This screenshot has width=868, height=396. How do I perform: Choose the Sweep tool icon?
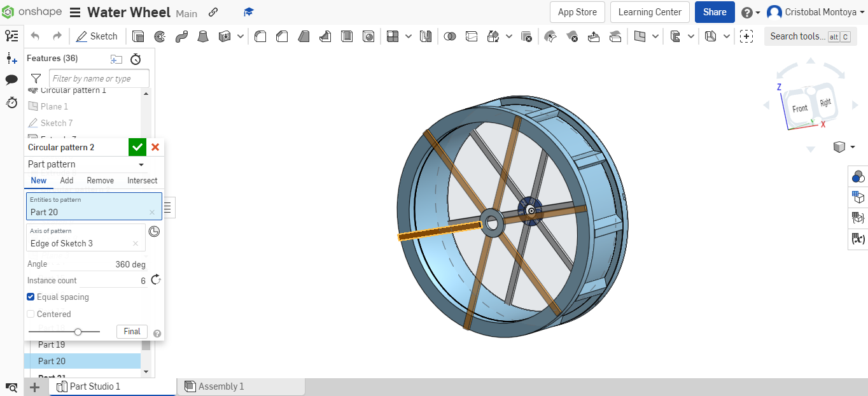coord(181,36)
